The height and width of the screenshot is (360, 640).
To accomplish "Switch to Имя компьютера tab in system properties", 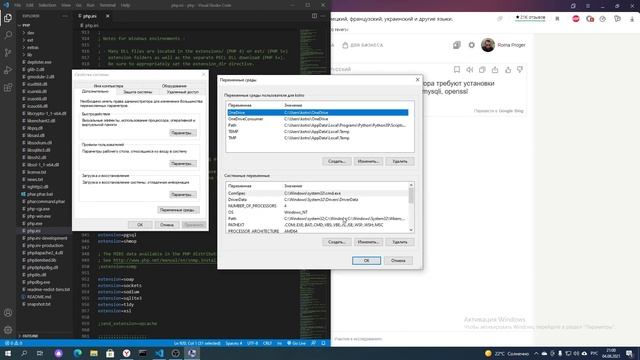I will click(x=108, y=86).
